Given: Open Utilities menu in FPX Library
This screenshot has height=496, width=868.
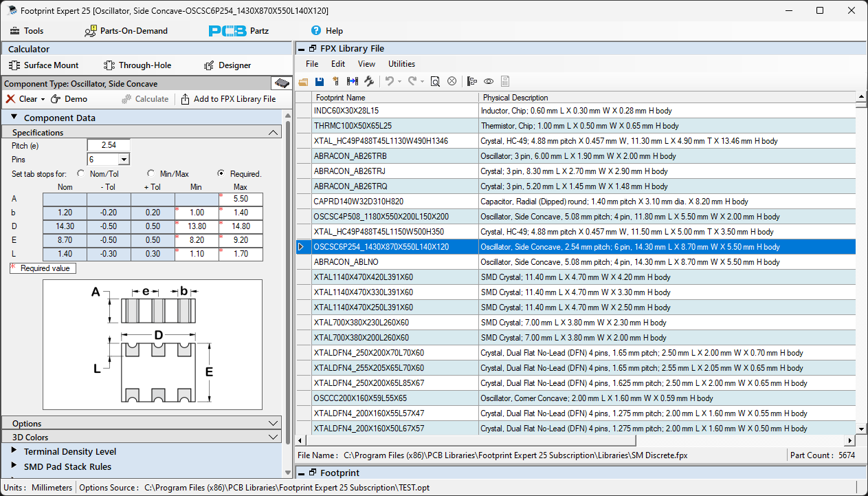Looking at the screenshot, I should point(402,64).
